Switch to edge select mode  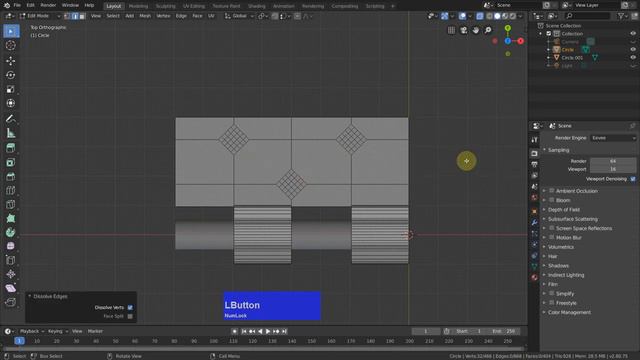coord(75,16)
